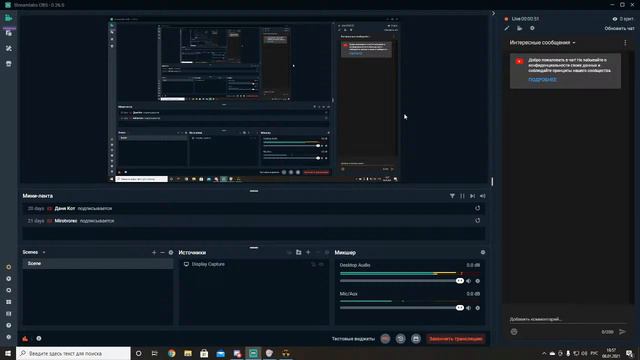Expand the Scenes collection dropdown

(44, 252)
